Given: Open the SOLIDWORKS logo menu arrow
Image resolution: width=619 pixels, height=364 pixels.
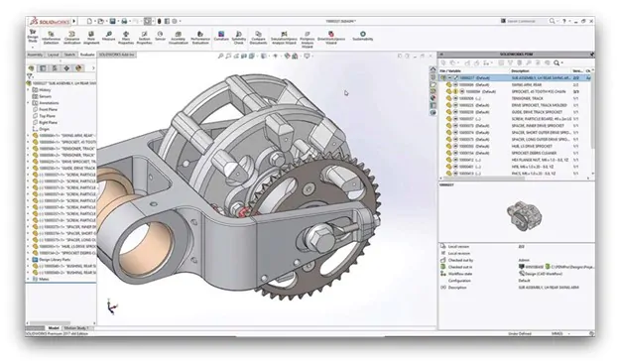Looking at the screenshot, I should (73, 21).
